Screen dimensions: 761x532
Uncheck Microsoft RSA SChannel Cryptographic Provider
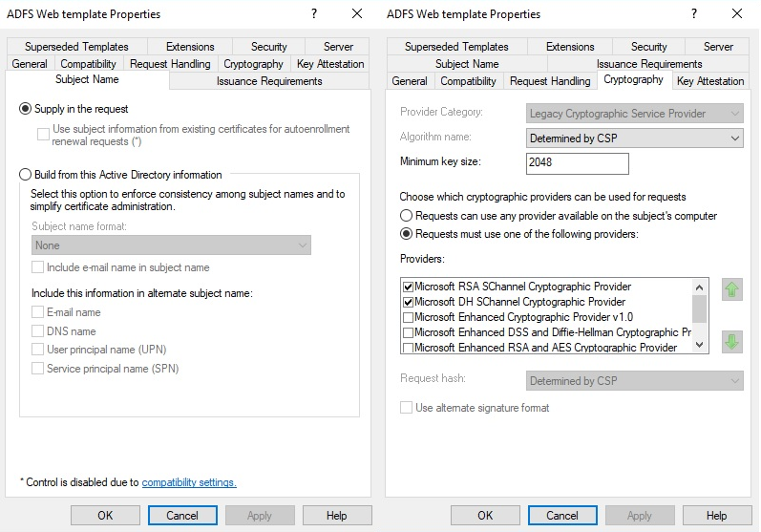pos(409,287)
